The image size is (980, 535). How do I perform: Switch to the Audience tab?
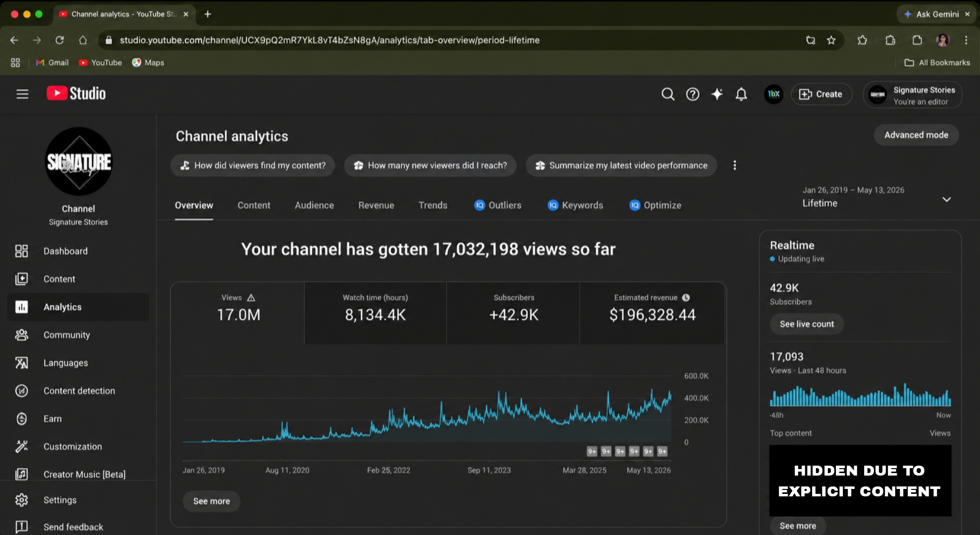click(314, 206)
